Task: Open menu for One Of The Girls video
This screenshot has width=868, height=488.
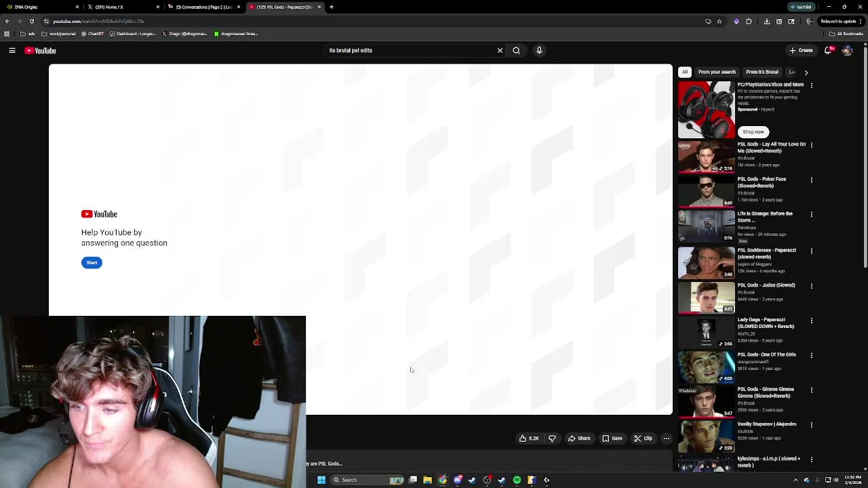Action: coord(811,356)
